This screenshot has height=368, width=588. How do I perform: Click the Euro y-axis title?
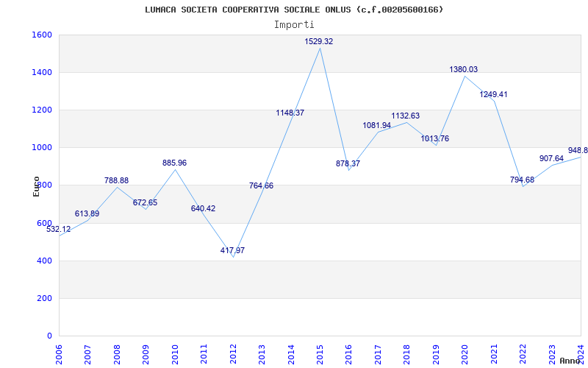[36, 187]
